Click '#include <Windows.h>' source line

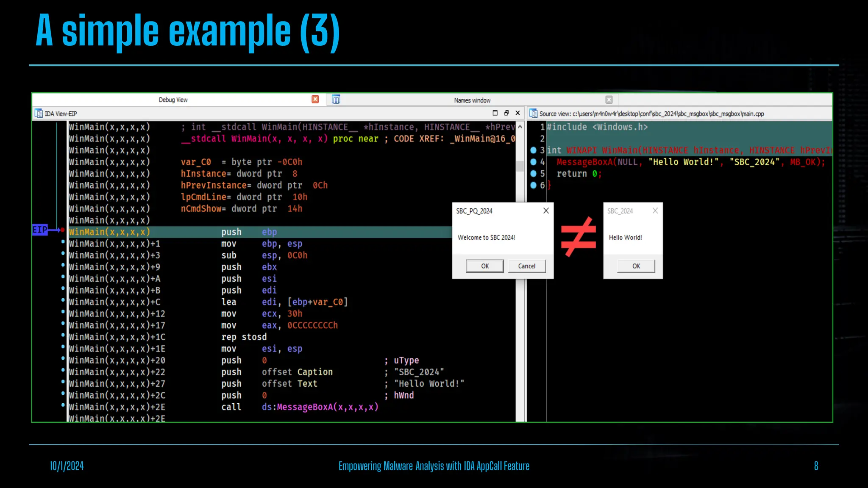coord(597,127)
